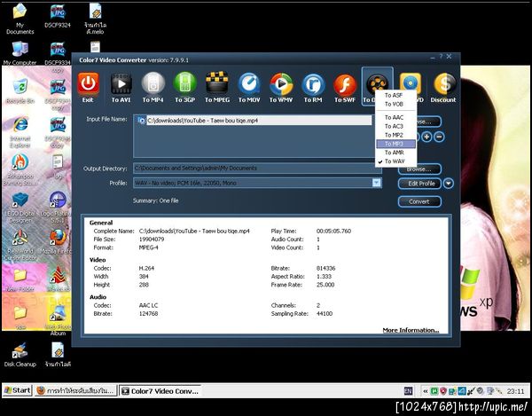
Task: Pick the To RM RealPlayer icon
Action: [x=313, y=84]
